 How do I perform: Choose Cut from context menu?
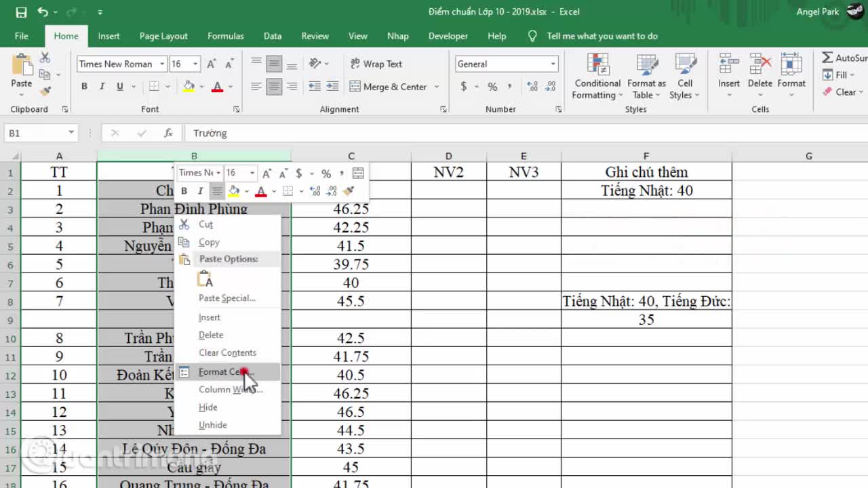(x=228, y=224)
